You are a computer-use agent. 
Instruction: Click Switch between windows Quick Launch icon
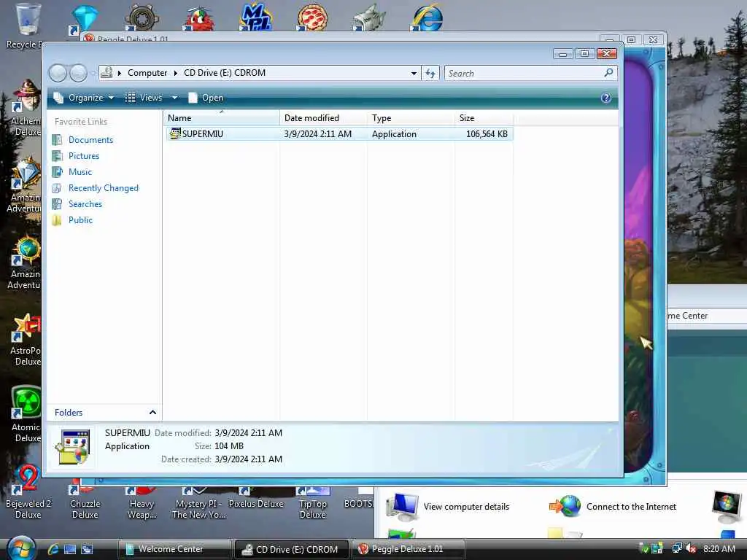click(x=88, y=549)
